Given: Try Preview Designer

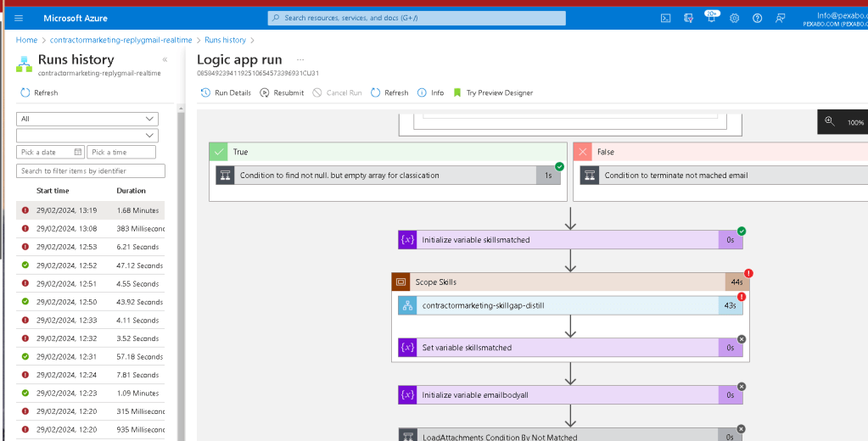Looking at the screenshot, I should [x=493, y=93].
